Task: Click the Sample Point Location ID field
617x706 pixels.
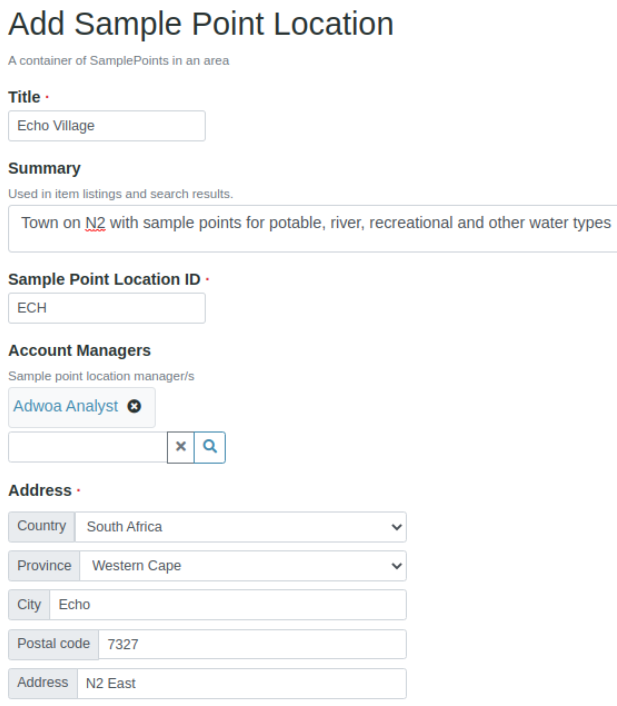Action: point(106,308)
